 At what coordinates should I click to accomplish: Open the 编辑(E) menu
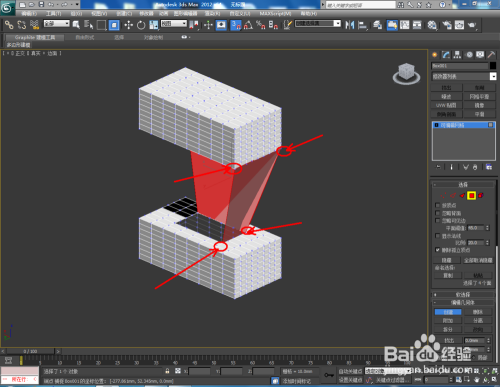29,13
